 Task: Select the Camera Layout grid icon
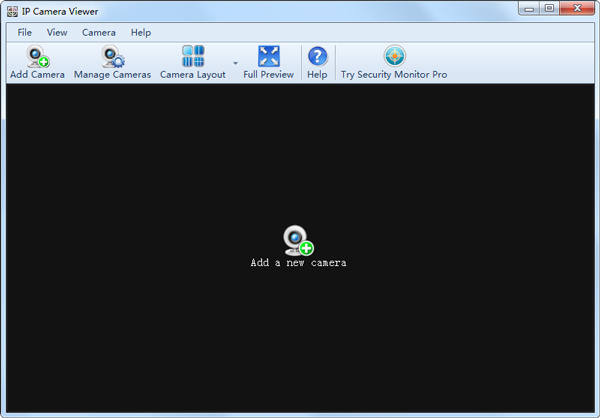[x=193, y=56]
